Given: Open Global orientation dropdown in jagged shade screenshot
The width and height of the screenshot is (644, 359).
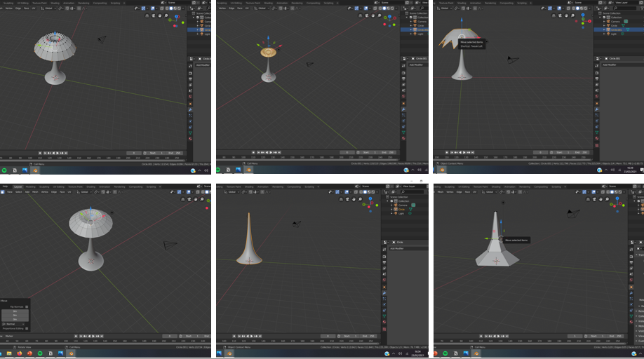Looking at the screenshot, I should (x=445, y=8).
